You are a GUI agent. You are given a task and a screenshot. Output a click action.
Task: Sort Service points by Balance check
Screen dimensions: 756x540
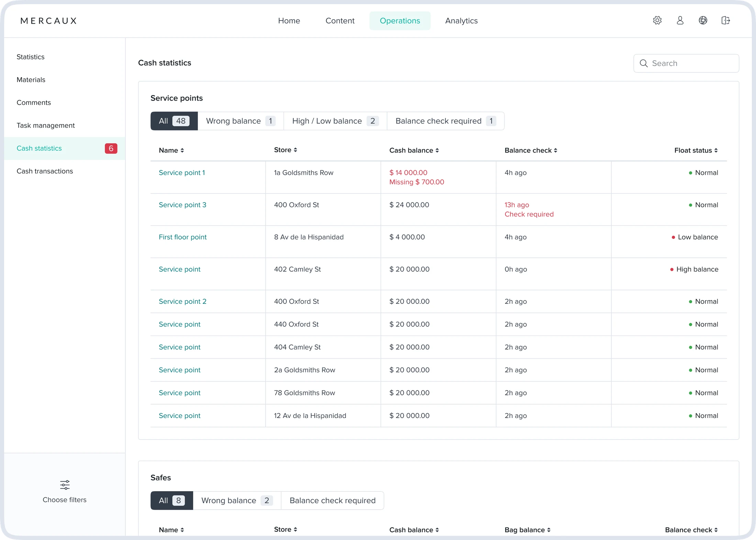pyautogui.click(x=531, y=150)
